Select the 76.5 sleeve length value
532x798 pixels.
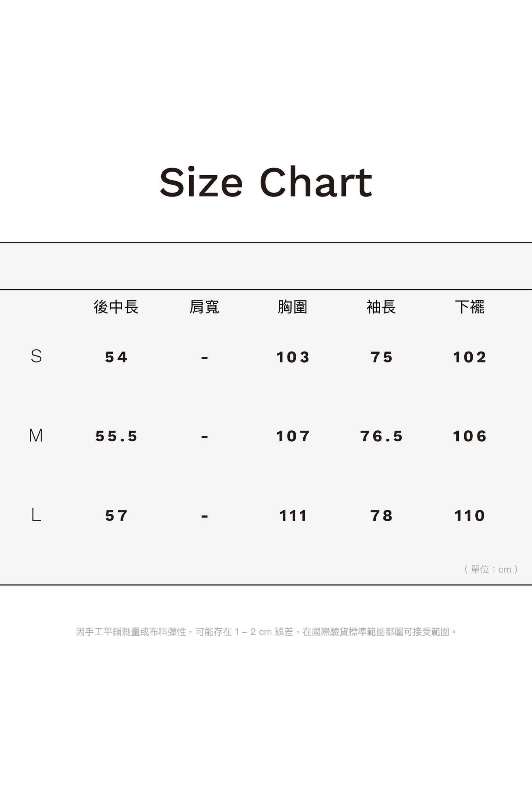point(381,436)
